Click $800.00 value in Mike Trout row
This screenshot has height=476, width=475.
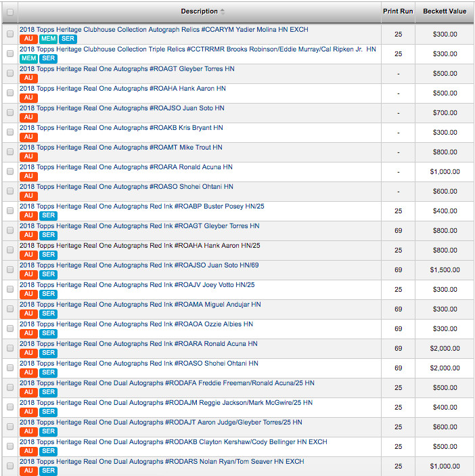(x=445, y=152)
